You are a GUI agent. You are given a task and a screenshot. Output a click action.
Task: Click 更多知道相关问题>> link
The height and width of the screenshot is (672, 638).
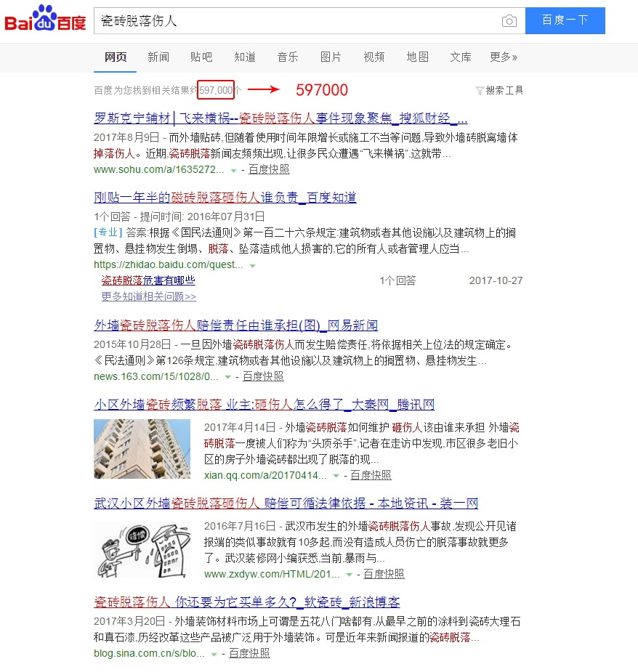pyautogui.click(x=149, y=296)
